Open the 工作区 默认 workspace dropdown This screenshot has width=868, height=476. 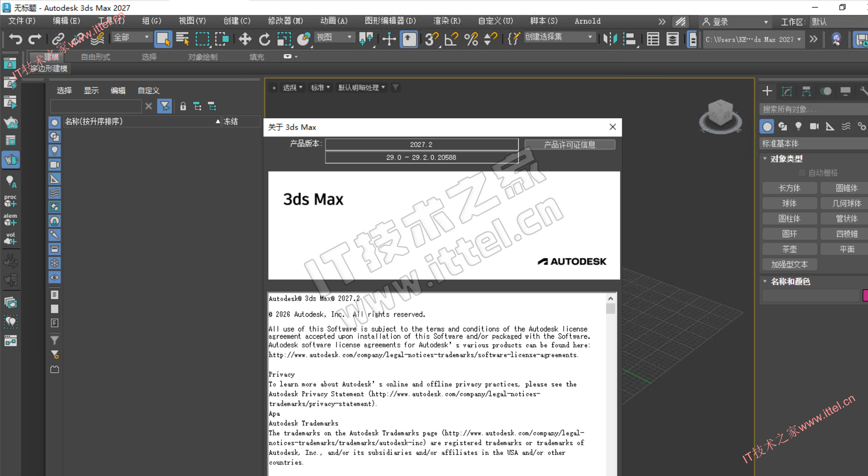point(839,22)
